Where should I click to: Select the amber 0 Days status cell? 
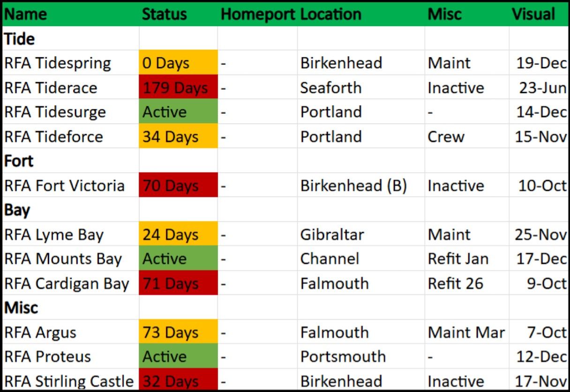point(178,63)
